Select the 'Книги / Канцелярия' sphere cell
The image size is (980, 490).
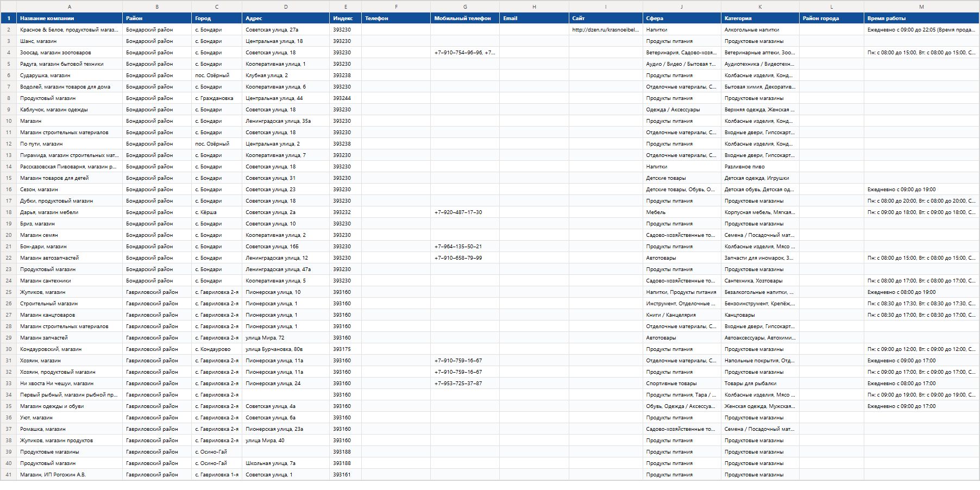click(682, 315)
